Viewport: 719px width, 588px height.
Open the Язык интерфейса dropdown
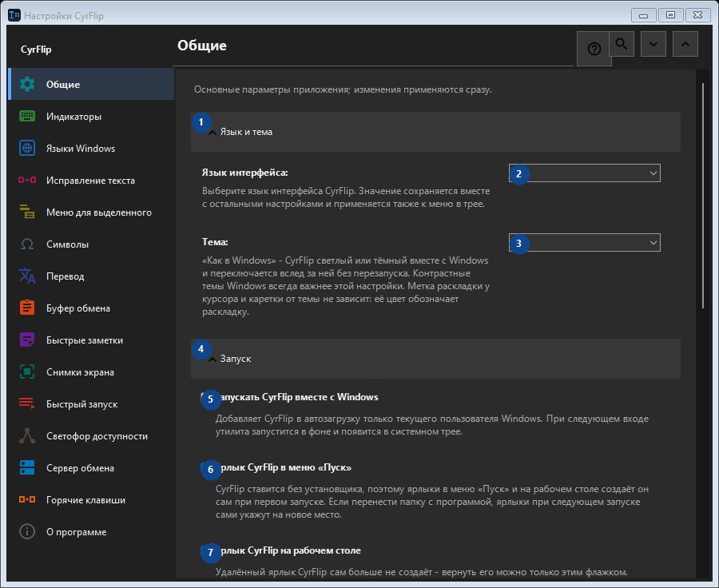point(585,173)
